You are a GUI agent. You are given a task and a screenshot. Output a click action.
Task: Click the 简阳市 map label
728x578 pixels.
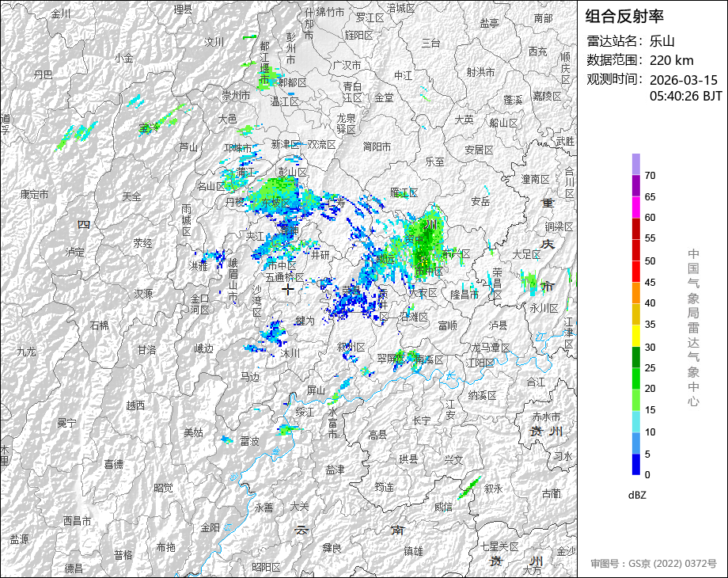tap(377, 146)
